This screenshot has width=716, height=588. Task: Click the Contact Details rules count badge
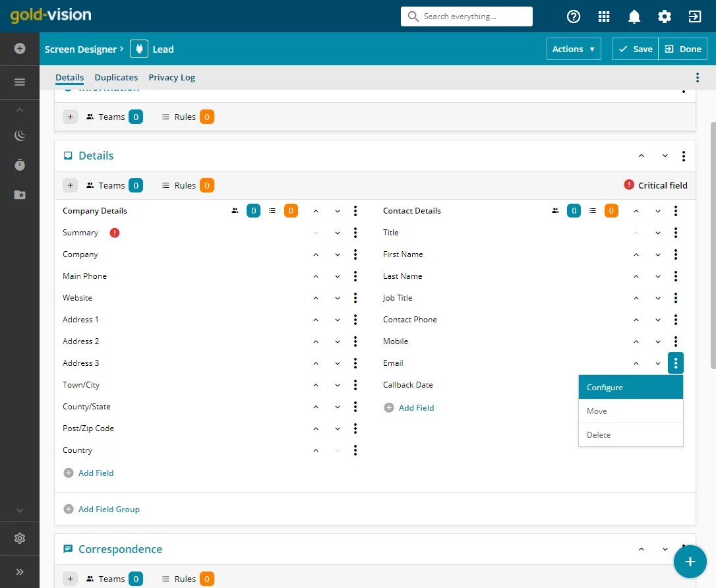611,211
